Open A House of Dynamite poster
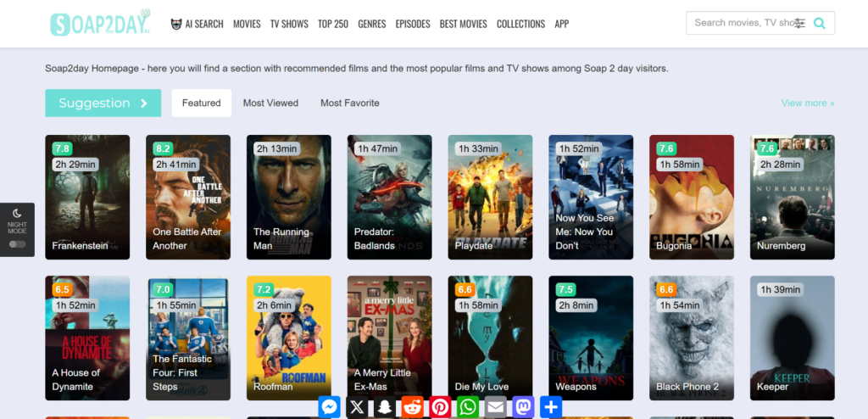 [87, 338]
